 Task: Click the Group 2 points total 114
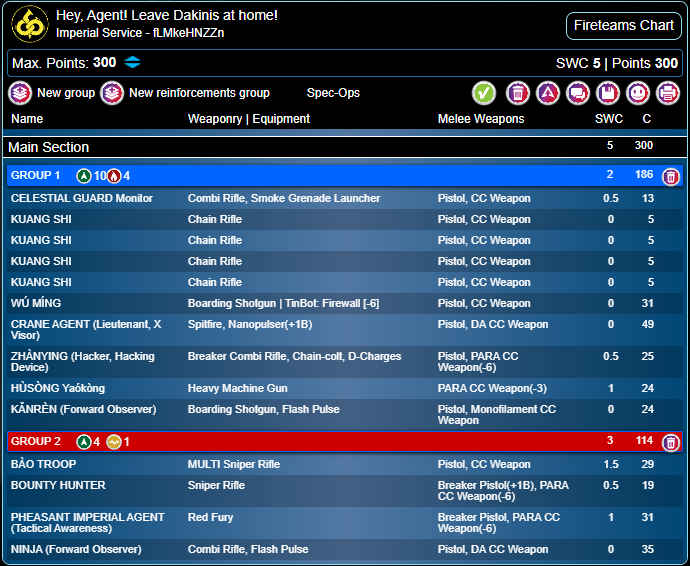(x=644, y=440)
